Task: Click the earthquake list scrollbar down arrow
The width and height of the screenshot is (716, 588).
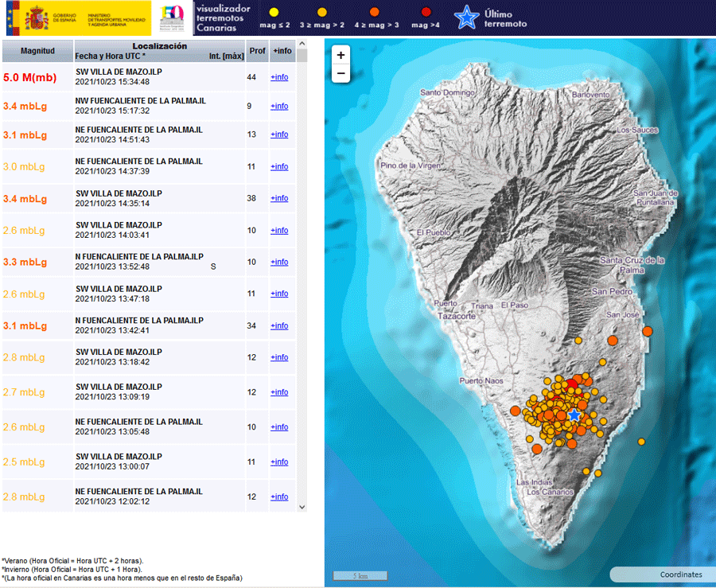Action: point(302,507)
